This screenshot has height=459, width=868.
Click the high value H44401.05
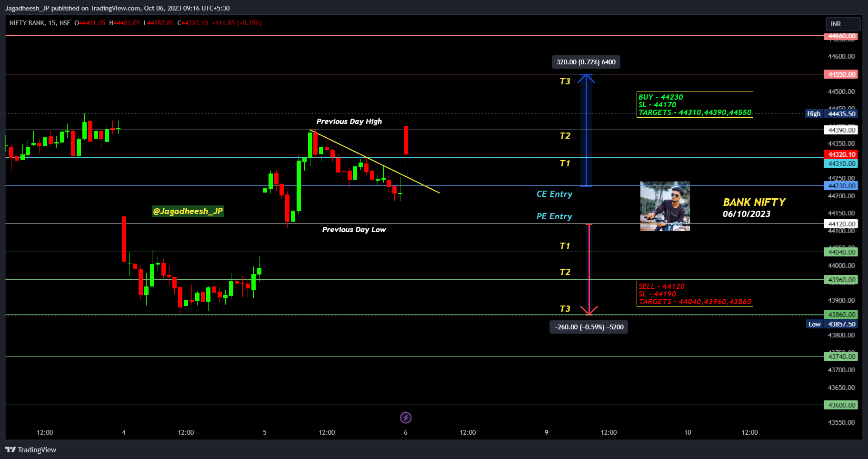pos(124,23)
